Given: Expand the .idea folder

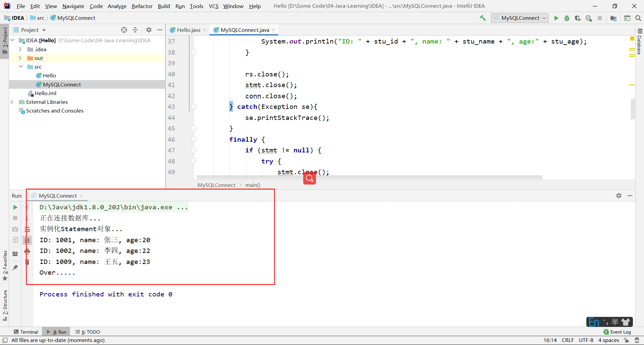Looking at the screenshot, I should click(x=20, y=49).
